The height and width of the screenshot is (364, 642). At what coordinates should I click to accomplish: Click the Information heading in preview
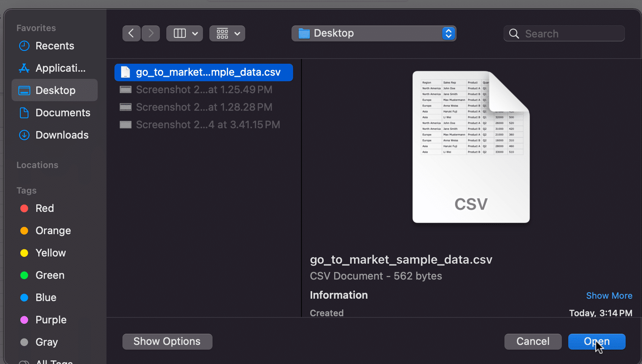(x=339, y=295)
